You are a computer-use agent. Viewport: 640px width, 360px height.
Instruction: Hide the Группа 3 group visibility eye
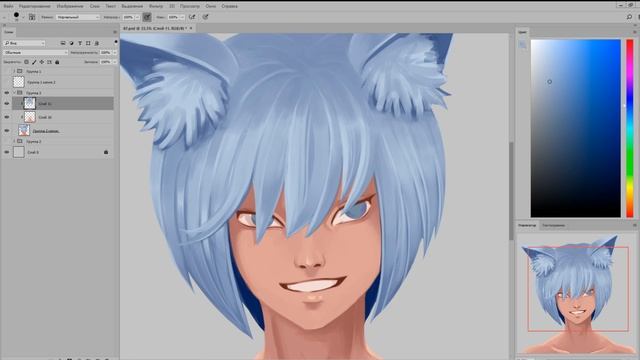click(7, 93)
